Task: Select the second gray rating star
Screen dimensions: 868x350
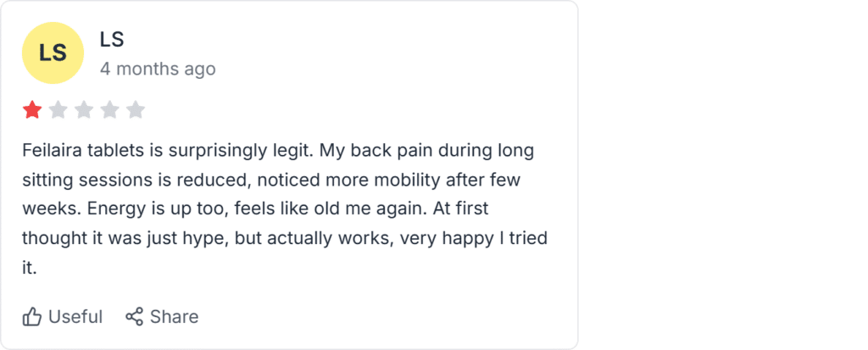Action: [x=58, y=110]
